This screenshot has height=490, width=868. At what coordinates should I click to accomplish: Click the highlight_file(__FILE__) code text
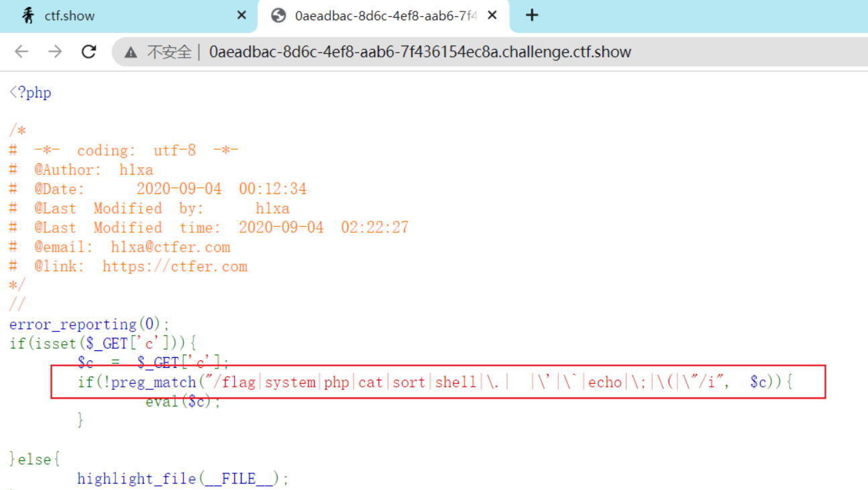[x=182, y=478]
